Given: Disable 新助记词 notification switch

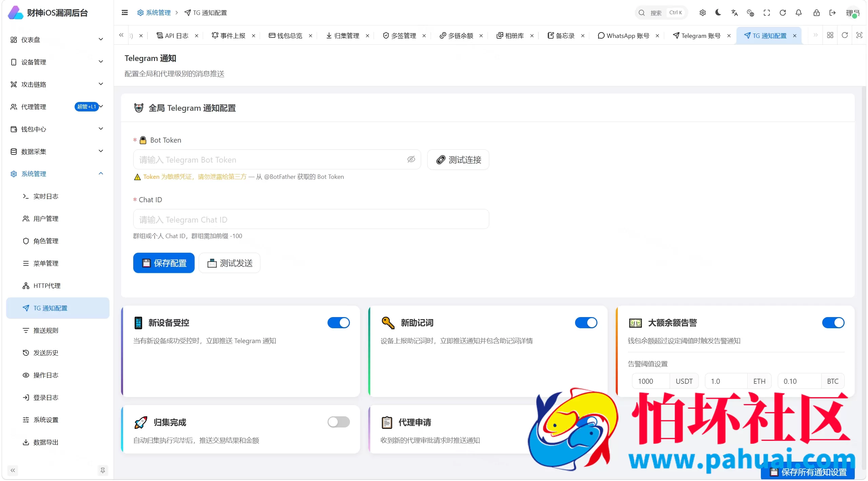Looking at the screenshot, I should (586, 323).
